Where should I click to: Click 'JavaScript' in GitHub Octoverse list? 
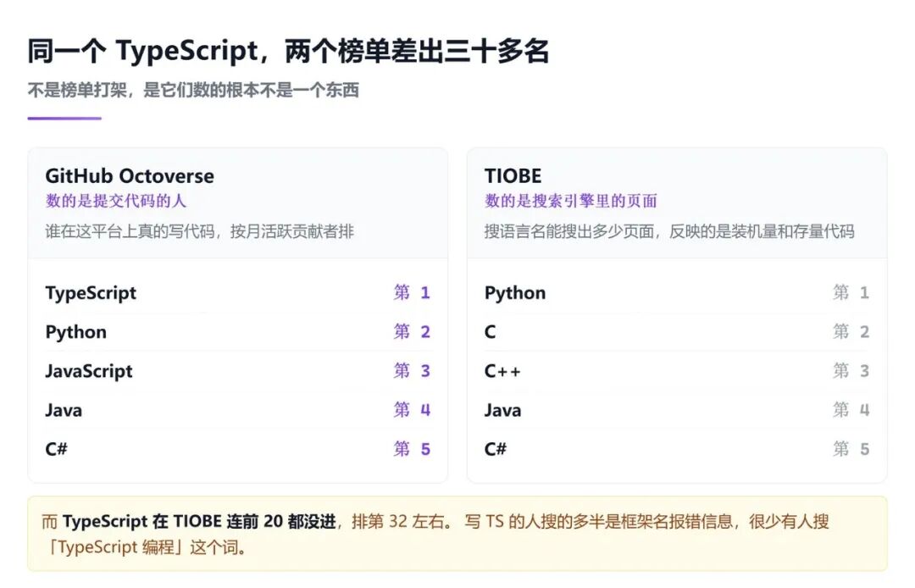coord(89,371)
